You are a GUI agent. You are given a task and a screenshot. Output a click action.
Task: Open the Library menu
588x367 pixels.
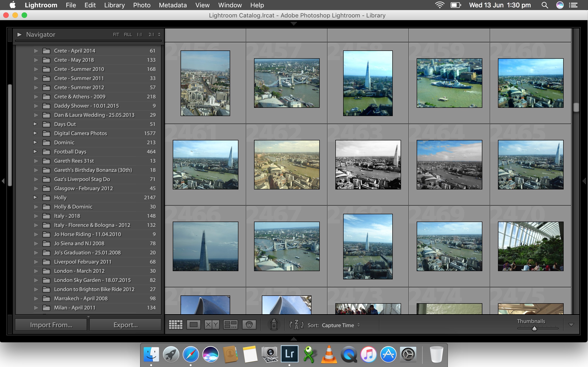tap(114, 5)
